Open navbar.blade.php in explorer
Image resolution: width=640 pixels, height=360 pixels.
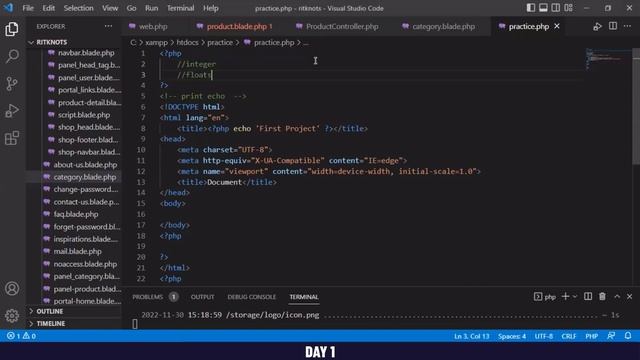[86, 53]
